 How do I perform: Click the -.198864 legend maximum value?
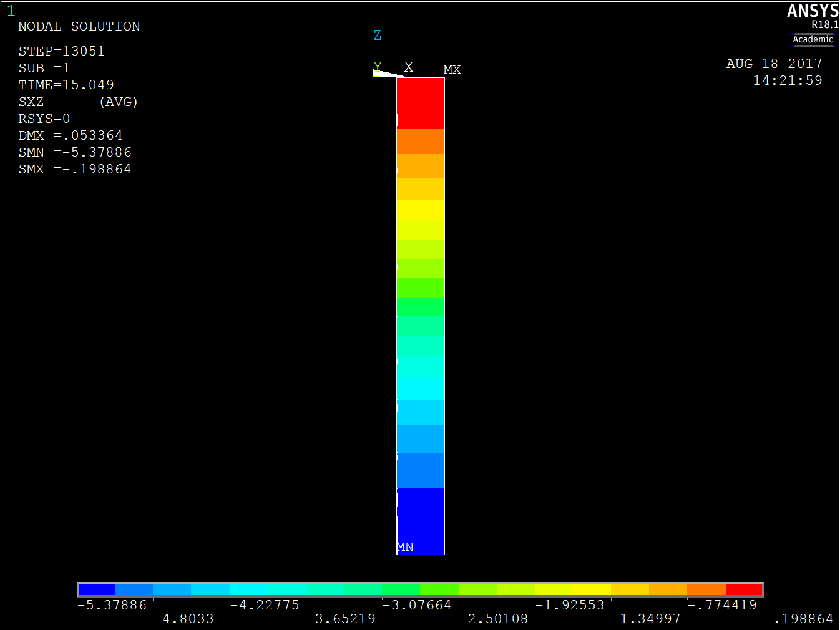799,619
